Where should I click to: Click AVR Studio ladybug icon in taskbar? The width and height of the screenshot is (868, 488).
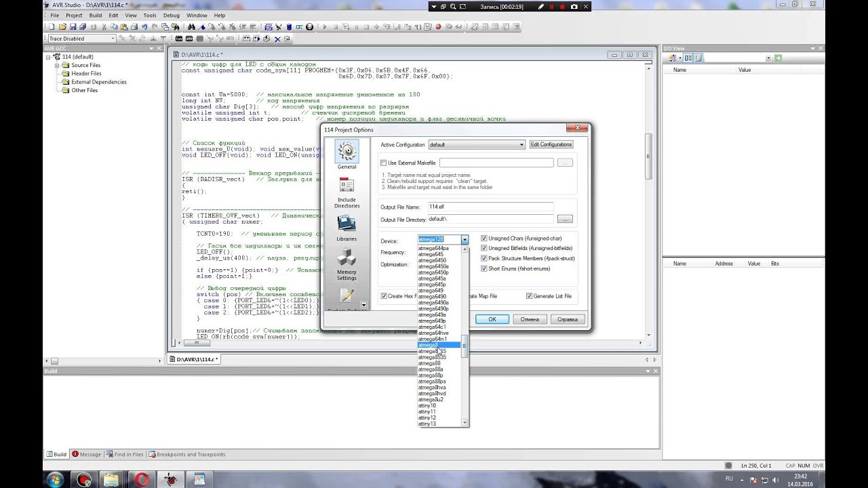[170, 479]
